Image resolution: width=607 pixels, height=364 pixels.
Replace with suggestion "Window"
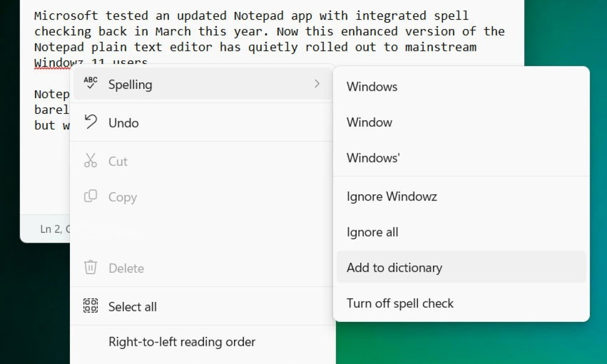coord(461,122)
